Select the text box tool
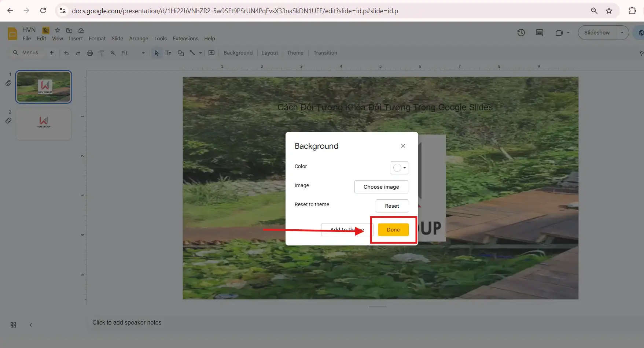 coord(168,53)
